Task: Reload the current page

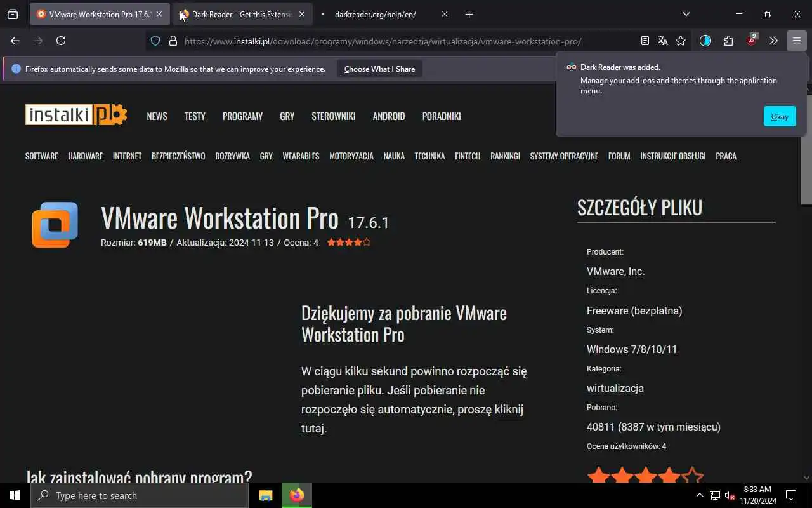Action: click(x=61, y=41)
